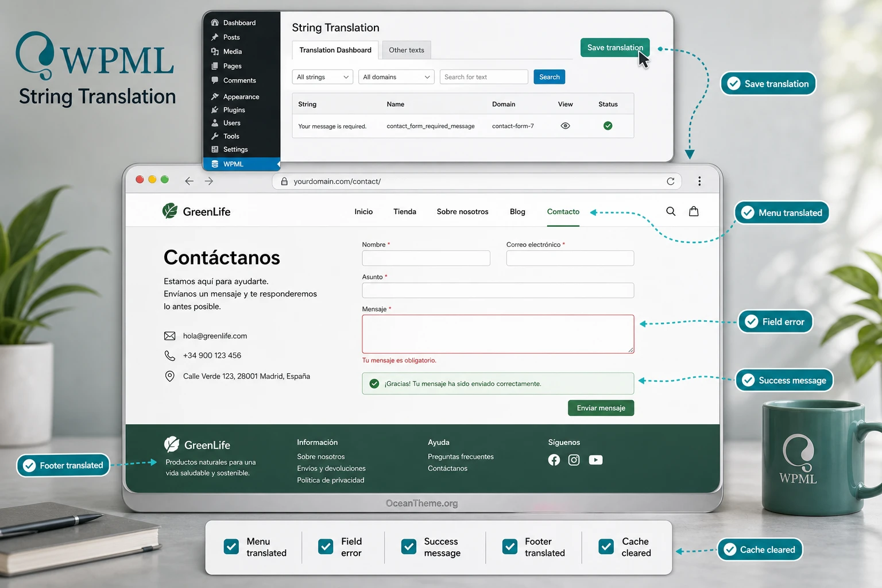Click the browser forward arrow
Viewport: 882px width, 588px height.
[x=209, y=181]
